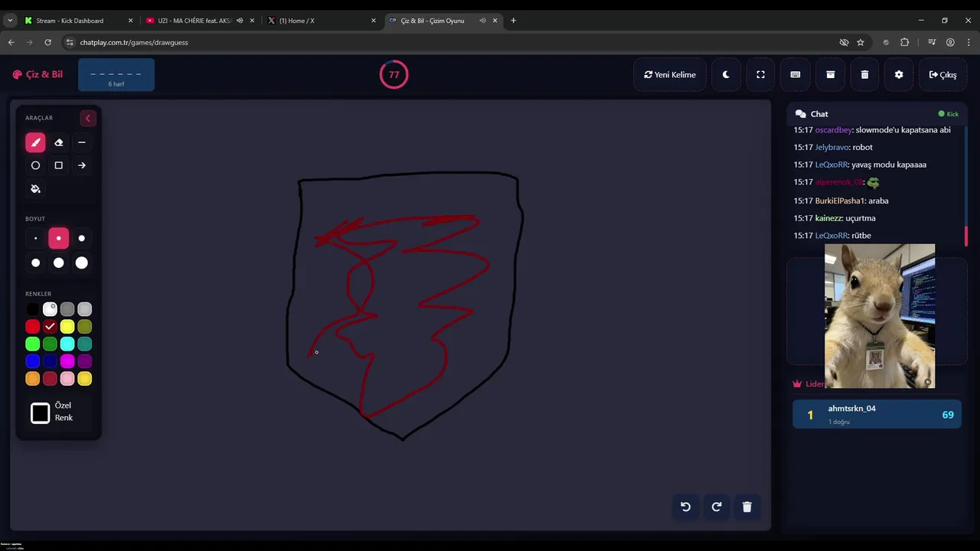Viewport: 980px width, 551px height.
Task: Choose the orange color swatch
Action: (x=32, y=379)
